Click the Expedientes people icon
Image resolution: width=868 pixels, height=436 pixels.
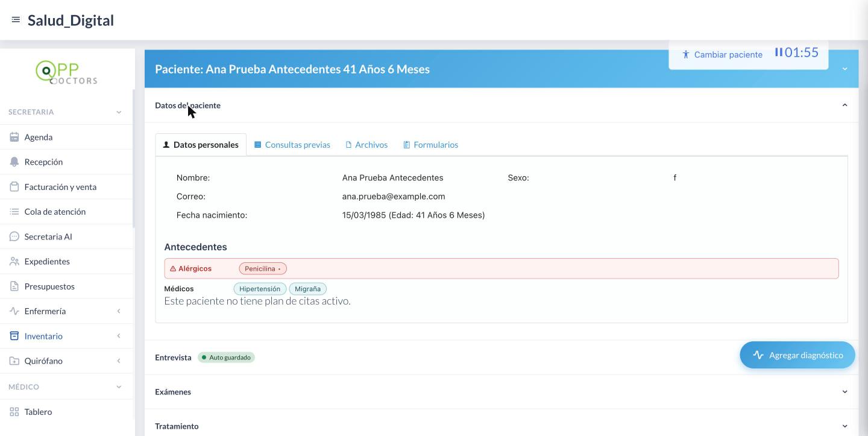coord(14,261)
